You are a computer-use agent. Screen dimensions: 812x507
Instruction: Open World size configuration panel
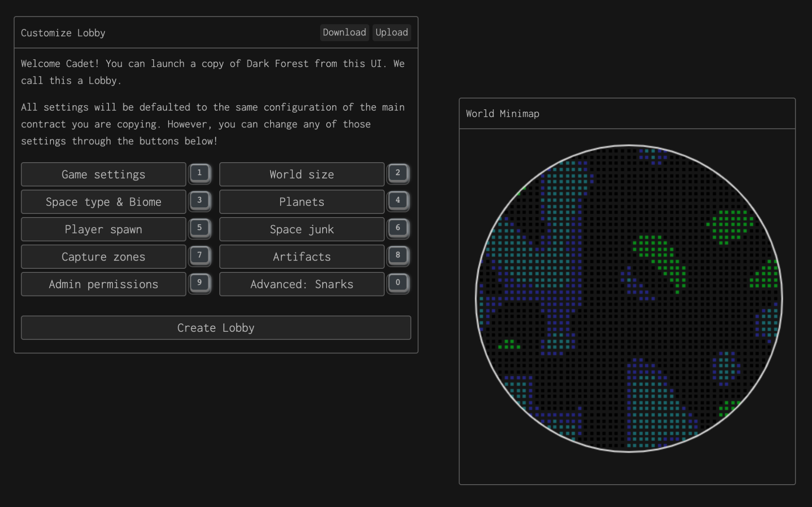point(301,174)
